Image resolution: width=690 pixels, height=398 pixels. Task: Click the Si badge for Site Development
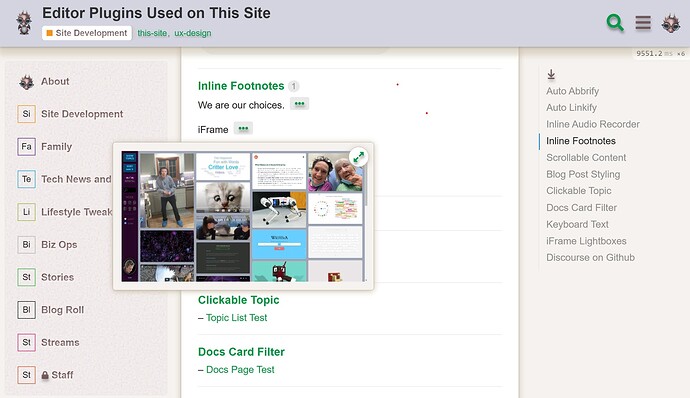26,114
